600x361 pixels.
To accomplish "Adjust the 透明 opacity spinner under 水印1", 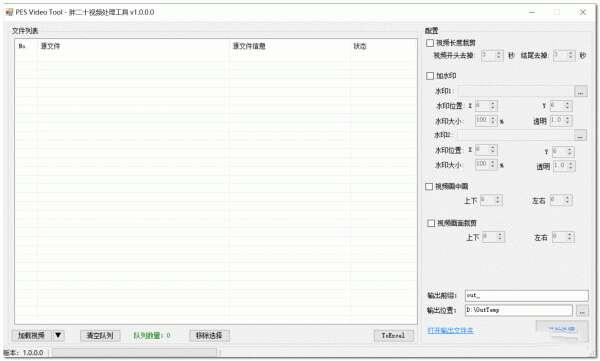I will click(x=561, y=121).
